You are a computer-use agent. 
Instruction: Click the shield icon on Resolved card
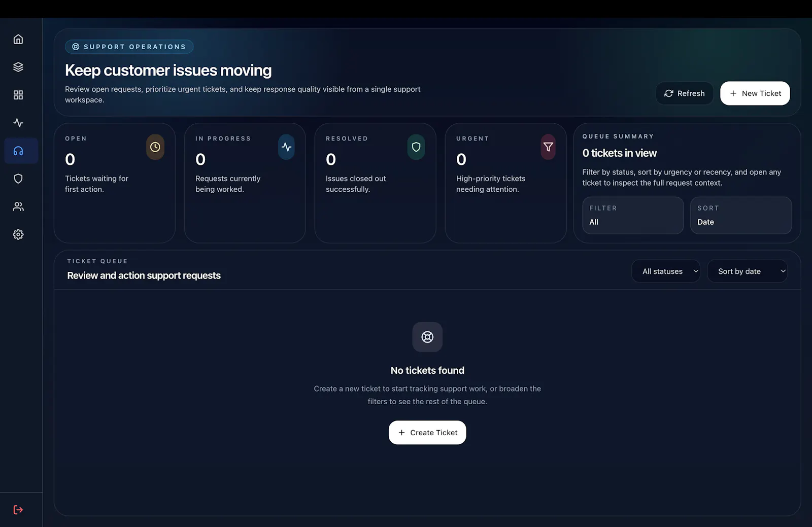pos(416,147)
